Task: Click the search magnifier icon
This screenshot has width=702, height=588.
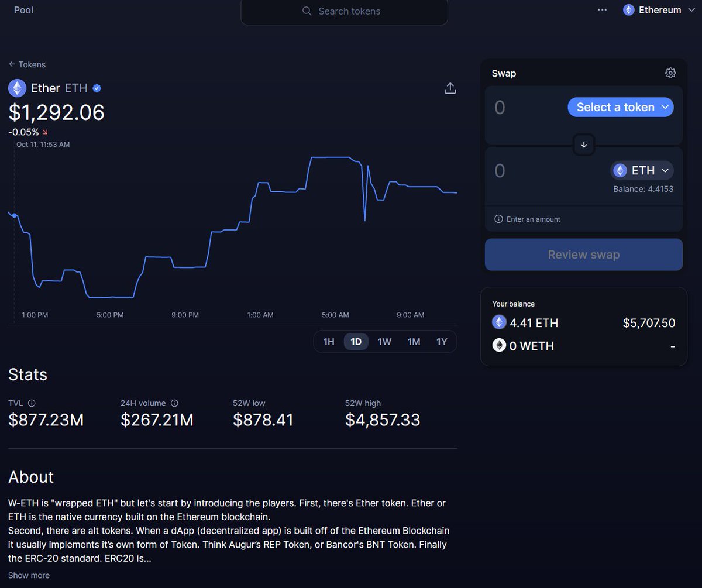Action: click(307, 11)
